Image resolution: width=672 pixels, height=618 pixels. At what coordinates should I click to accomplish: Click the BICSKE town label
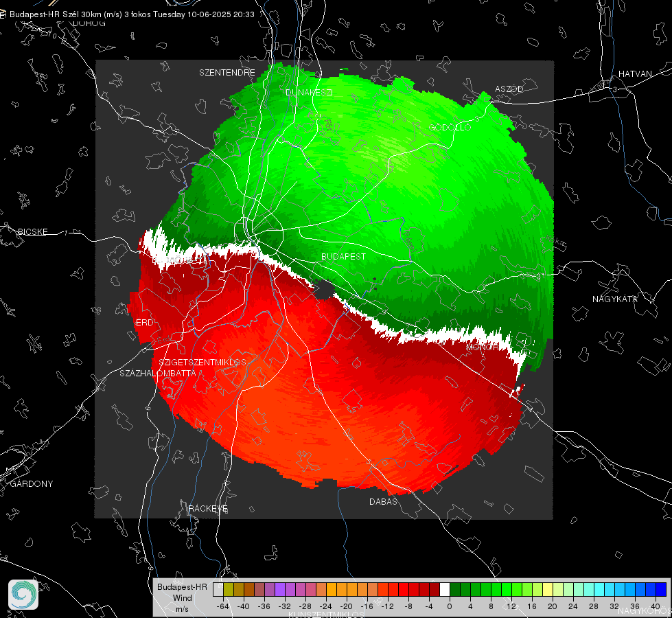[32, 231]
